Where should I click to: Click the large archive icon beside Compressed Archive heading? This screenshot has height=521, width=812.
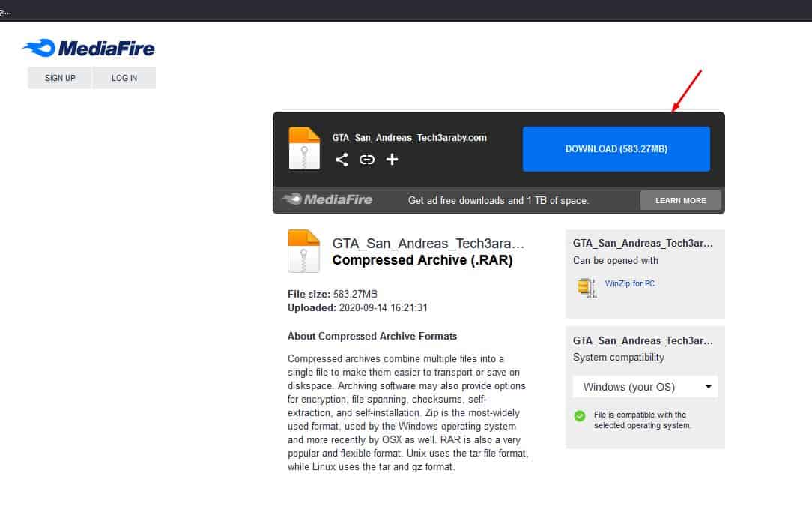tap(303, 251)
